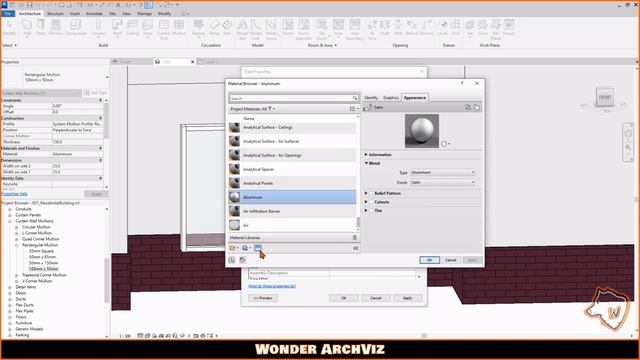Click the material preview sphere thumbnail

pos(422,131)
